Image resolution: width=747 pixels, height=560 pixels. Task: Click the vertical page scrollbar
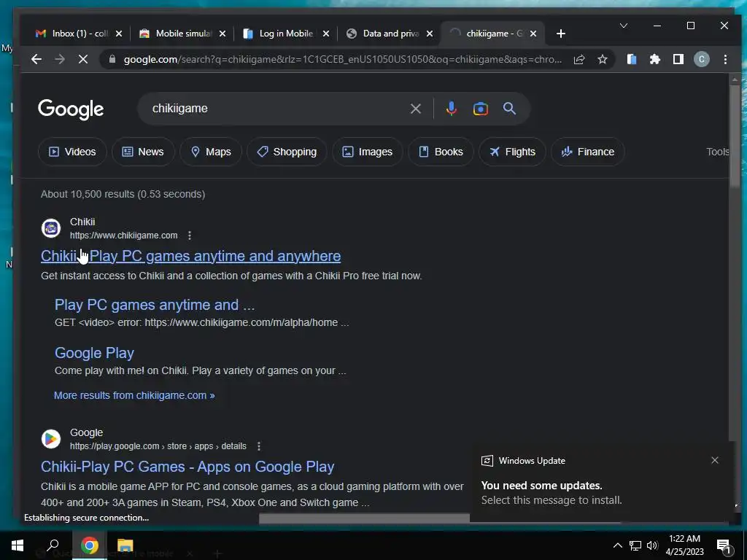click(734, 136)
